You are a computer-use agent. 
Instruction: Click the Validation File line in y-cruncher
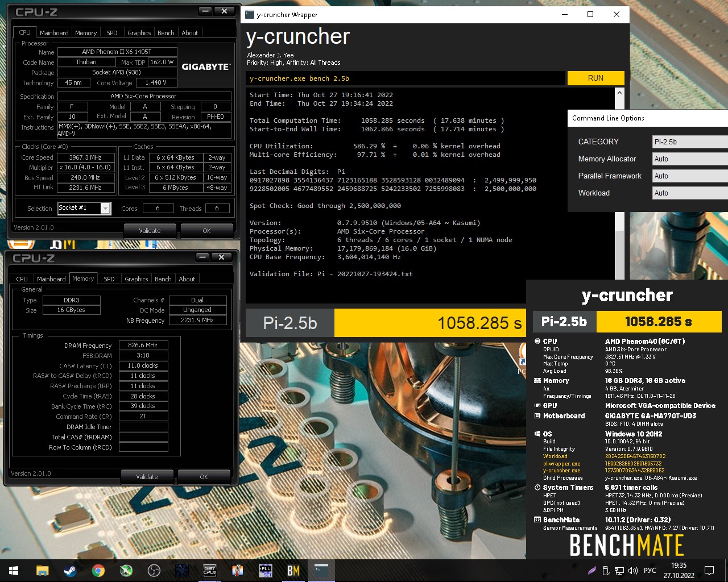point(331,274)
